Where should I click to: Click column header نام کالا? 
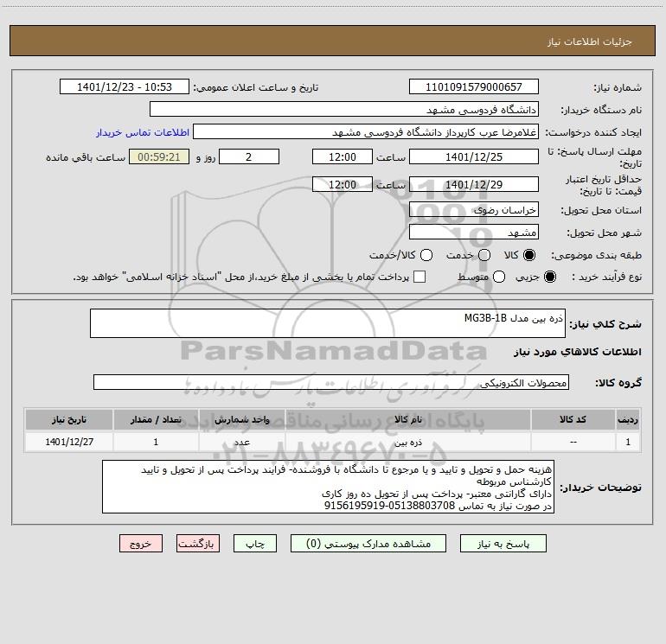point(407,419)
